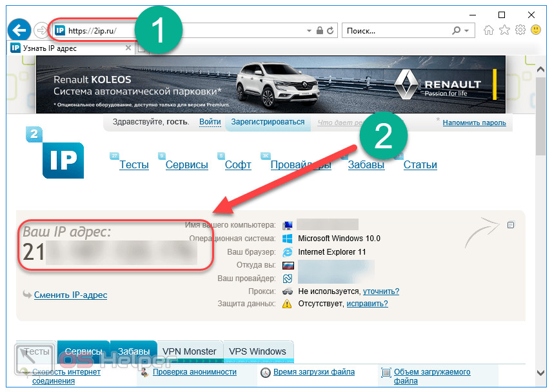Open the Объем загружаемого файла link
The height and width of the screenshot is (392, 552).
click(x=432, y=376)
